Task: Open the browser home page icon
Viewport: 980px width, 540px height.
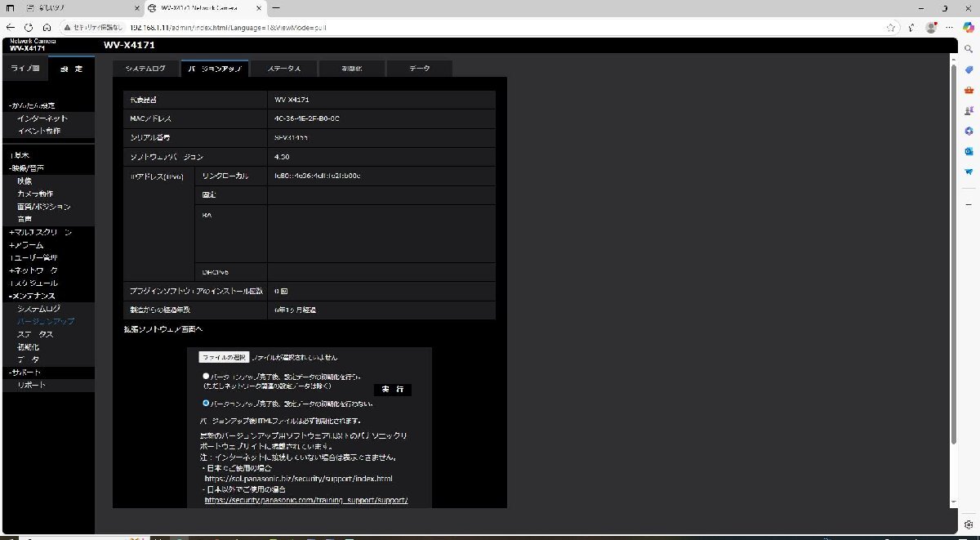Action: pyautogui.click(x=47, y=26)
